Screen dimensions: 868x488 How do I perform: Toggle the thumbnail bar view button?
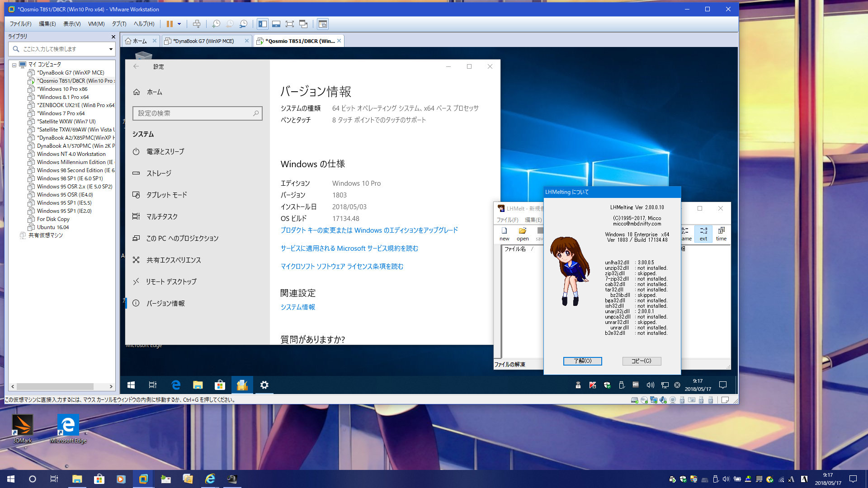tap(276, 24)
